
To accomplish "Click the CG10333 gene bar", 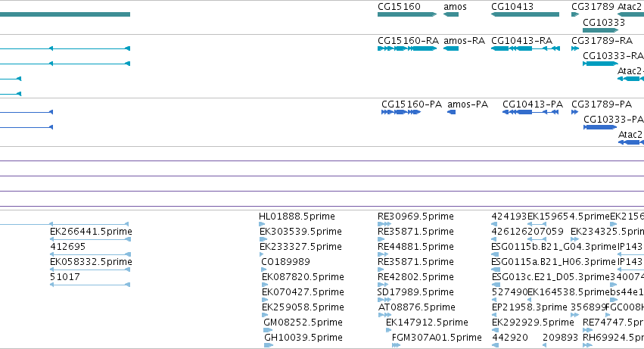I will tap(600, 30).
